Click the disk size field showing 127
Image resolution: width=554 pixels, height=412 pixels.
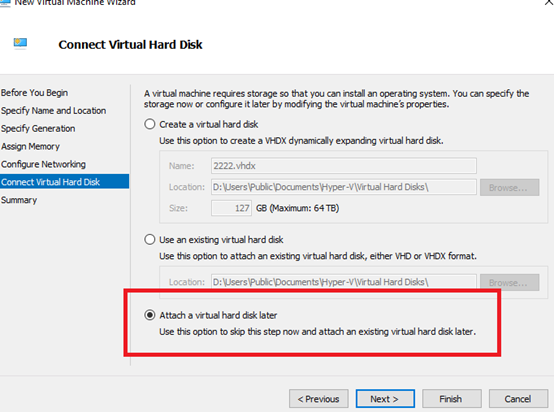pos(231,208)
